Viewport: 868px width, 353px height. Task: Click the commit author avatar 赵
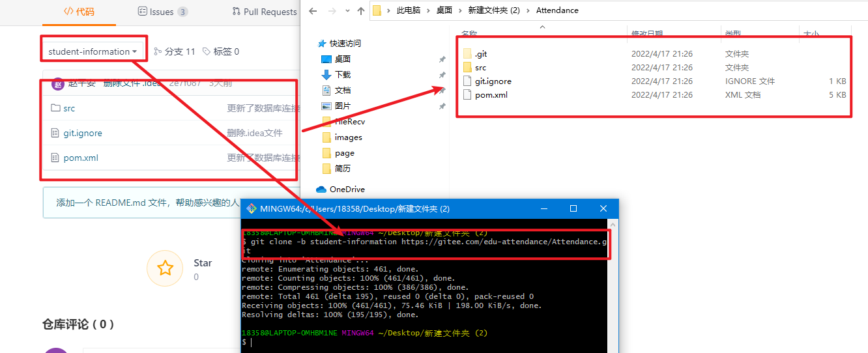click(58, 83)
